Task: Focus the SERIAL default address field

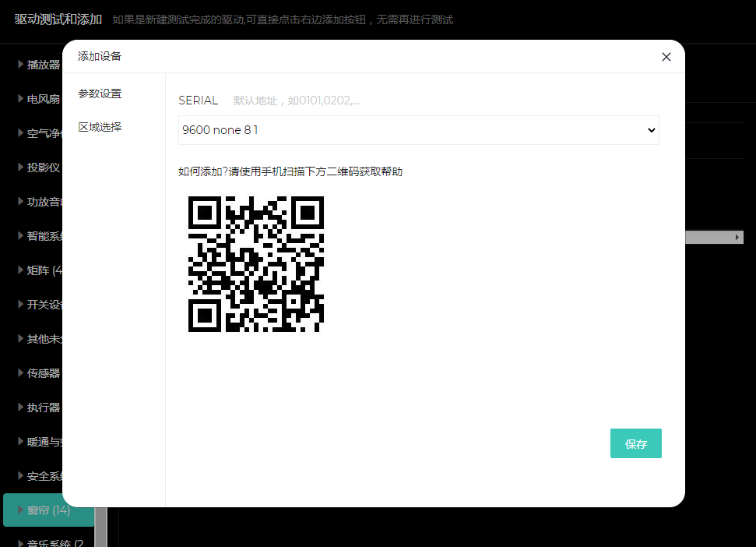Action: (x=296, y=101)
